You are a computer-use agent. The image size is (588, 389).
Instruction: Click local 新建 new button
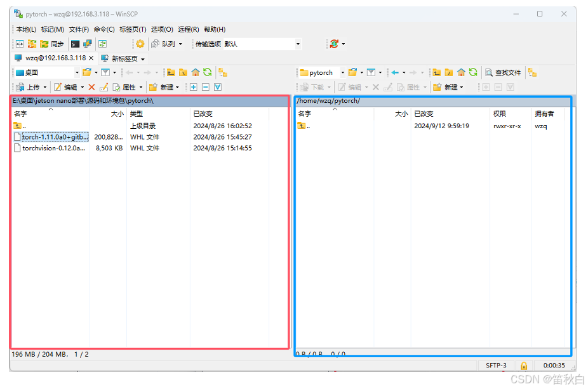(x=161, y=88)
